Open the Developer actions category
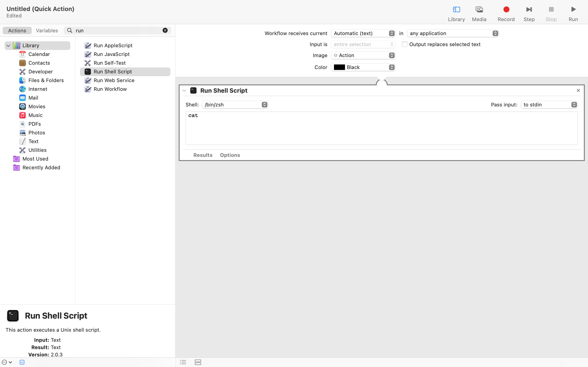 [41, 72]
